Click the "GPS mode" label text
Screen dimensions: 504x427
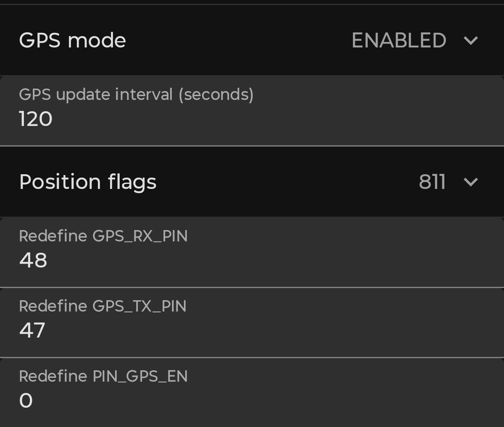[72, 41]
